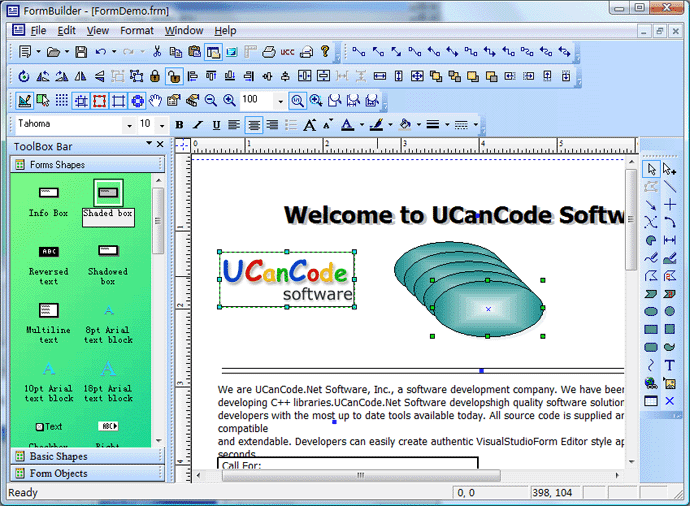
Task: Expand the Basic Shapes toolbox group
Action: [x=87, y=456]
